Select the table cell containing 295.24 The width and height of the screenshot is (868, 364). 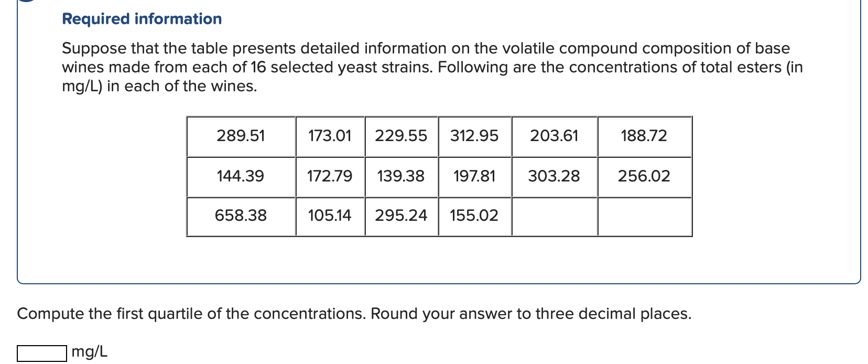point(401,216)
